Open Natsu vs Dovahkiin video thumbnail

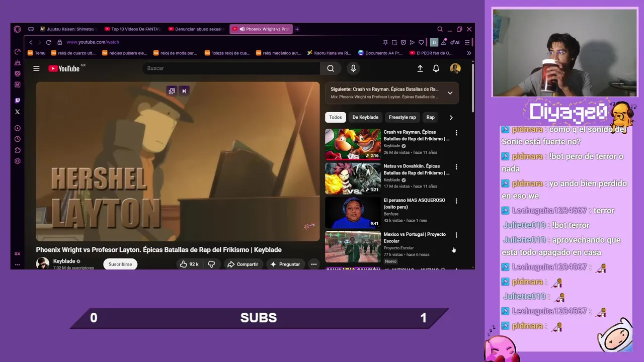[353, 178]
